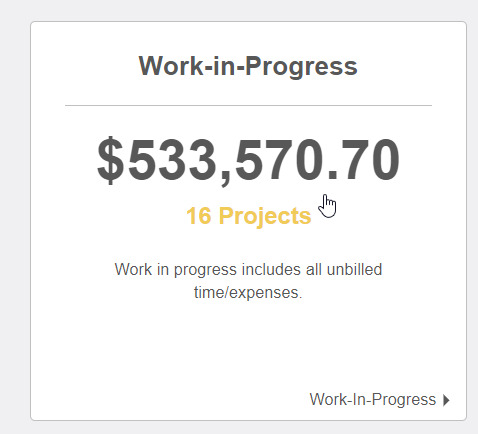
Task: Click the $533,570.70 total amount
Action: [x=248, y=160]
